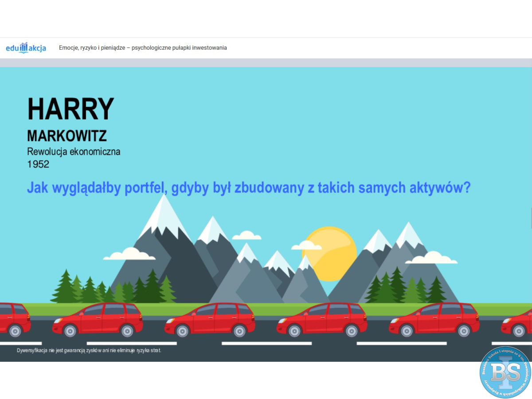Viewport: 532px width, 399px height.
Task: Click the year 1952 on the slide
Action: pyautogui.click(x=38, y=164)
